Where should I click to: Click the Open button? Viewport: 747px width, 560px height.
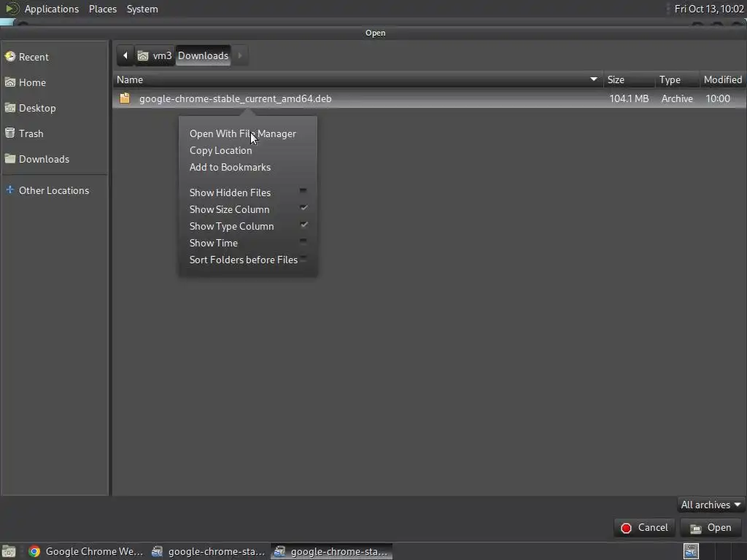click(711, 528)
